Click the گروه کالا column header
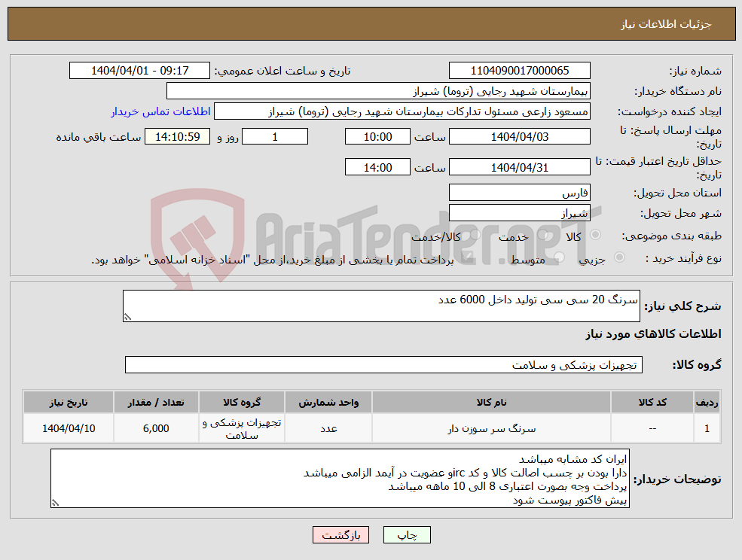742x560 pixels. [x=242, y=403]
